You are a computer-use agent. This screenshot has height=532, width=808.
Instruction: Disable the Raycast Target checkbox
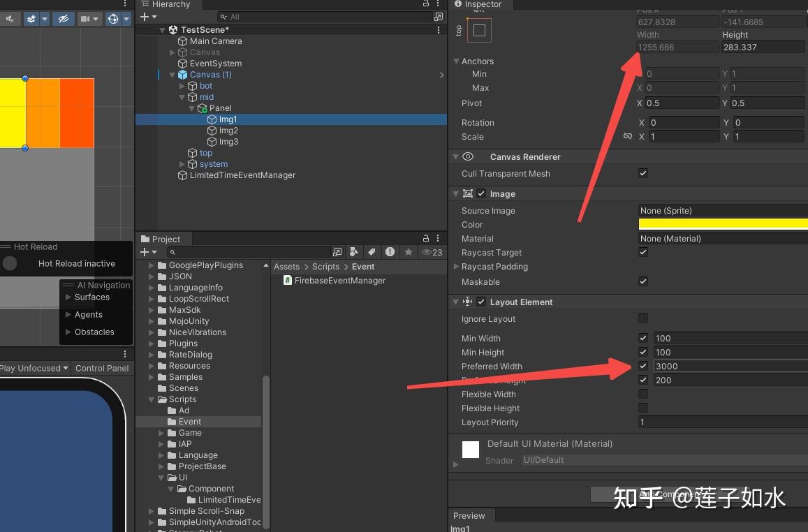click(x=643, y=252)
